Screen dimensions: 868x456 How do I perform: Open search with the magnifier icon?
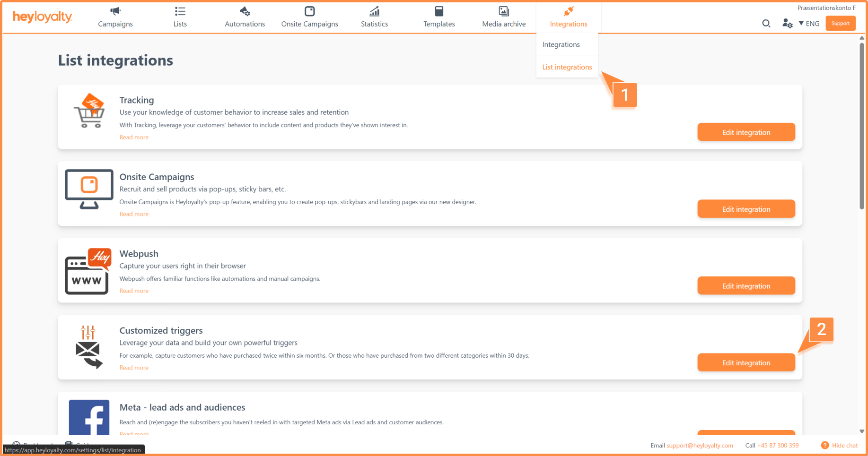click(766, 24)
